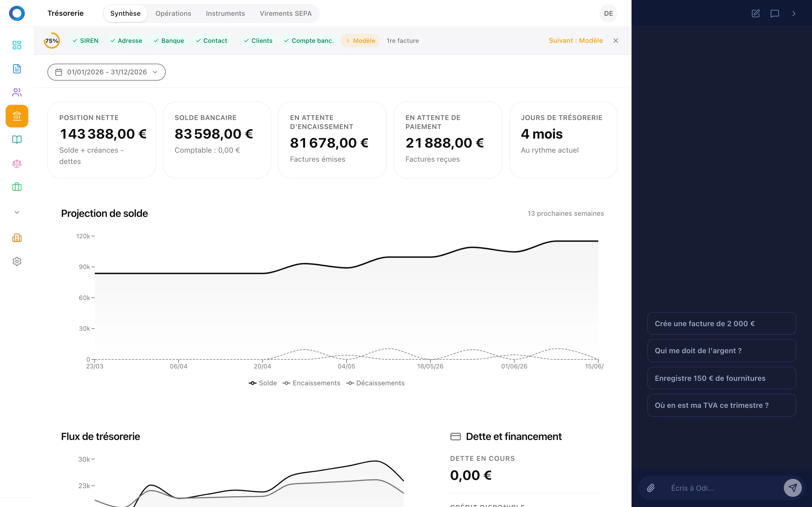Screen dimensions: 812x507
Task: Click the paperclip attach icon in chat
Action: (651, 488)
